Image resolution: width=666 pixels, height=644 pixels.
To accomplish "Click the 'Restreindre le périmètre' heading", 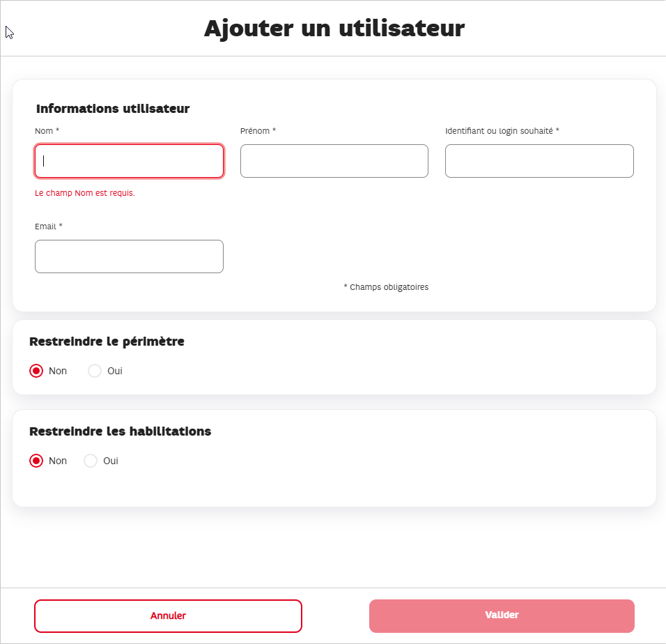I will click(107, 342).
